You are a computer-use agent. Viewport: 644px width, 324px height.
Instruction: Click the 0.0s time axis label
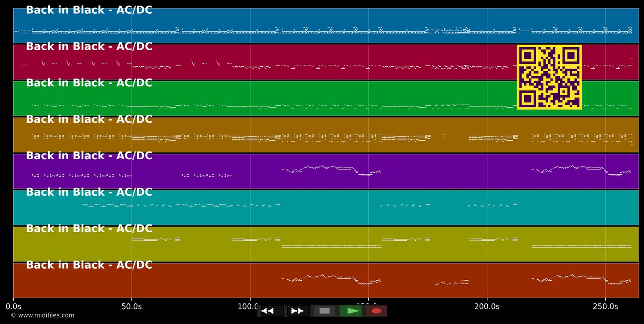[13, 307]
